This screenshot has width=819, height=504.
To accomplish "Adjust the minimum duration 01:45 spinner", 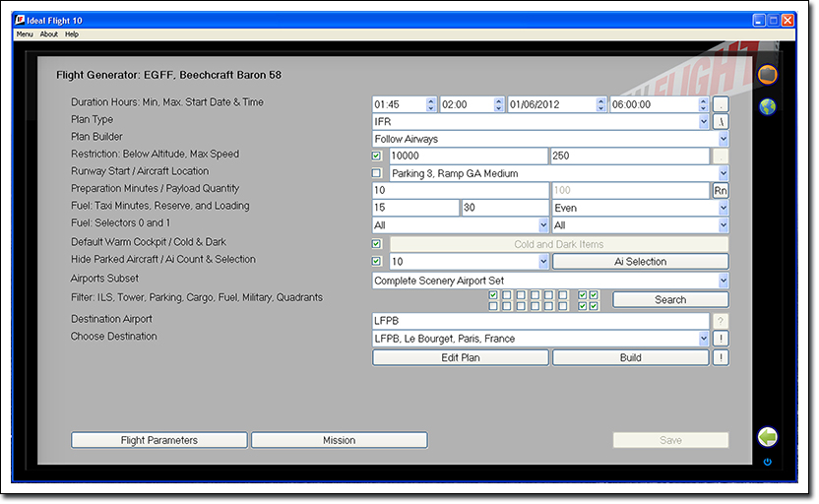I will (x=430, y=104).
